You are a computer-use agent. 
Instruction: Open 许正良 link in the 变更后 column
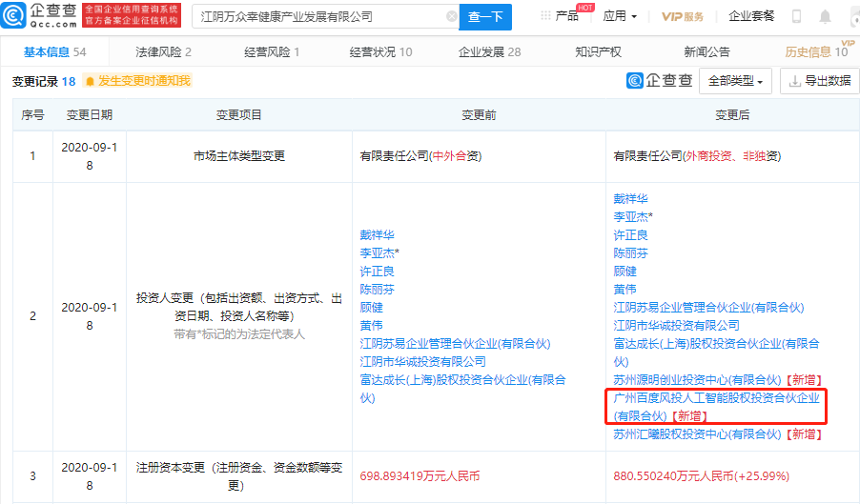630,235
